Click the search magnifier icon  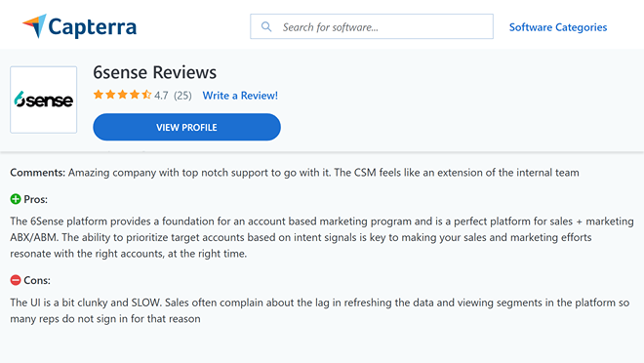tap(266, 26)
